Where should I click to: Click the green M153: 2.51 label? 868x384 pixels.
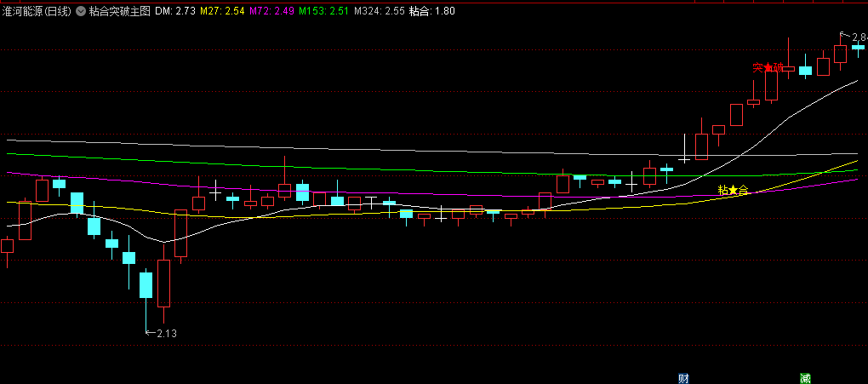click(x=324, y=11)
